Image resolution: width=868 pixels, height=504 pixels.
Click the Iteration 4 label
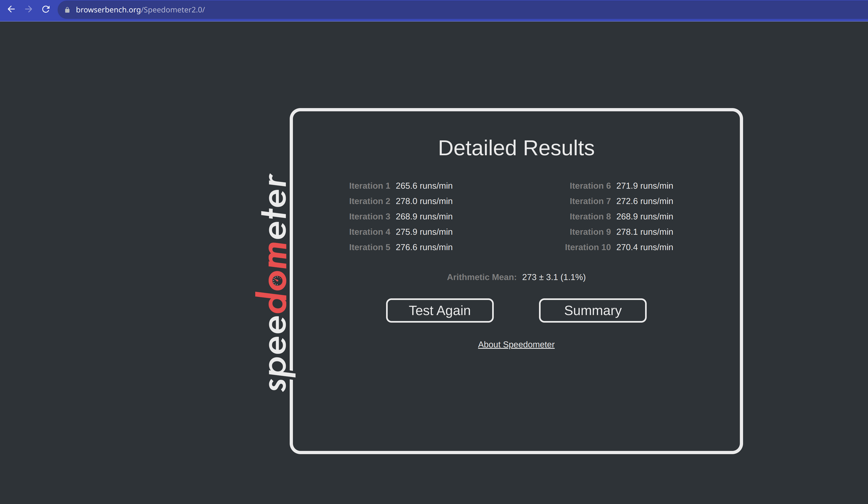[369, 232]
